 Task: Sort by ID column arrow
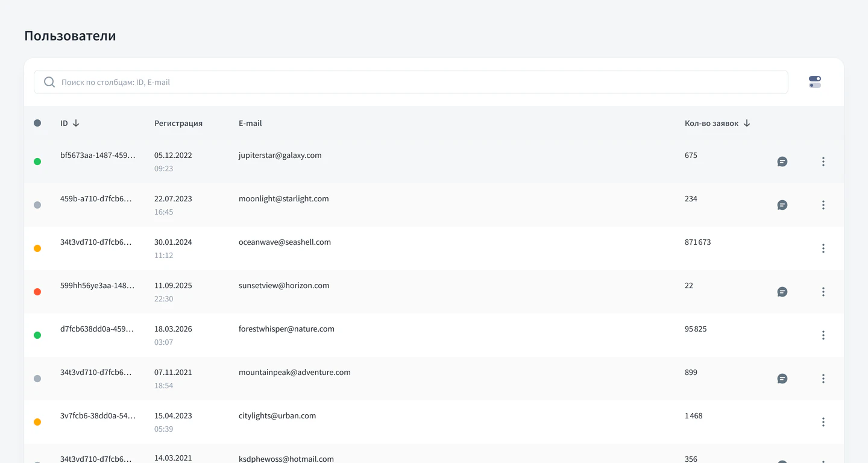tap(76, 123)
